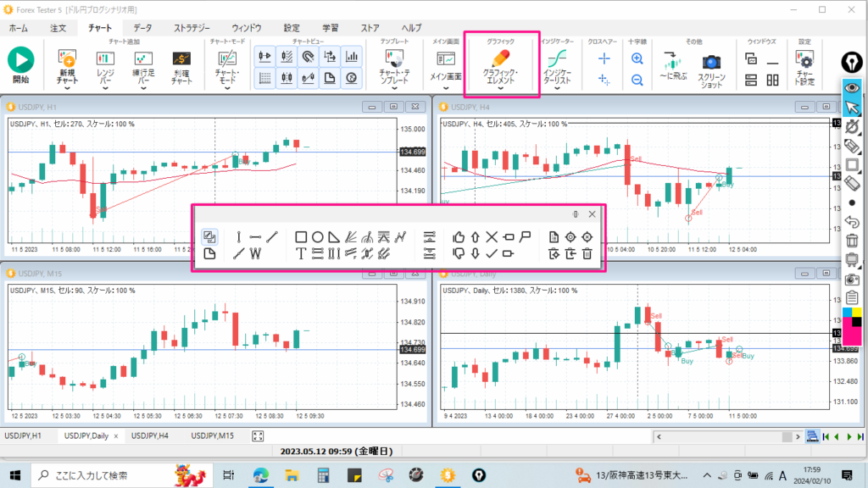Select the down arrow sign

(475, 254)
